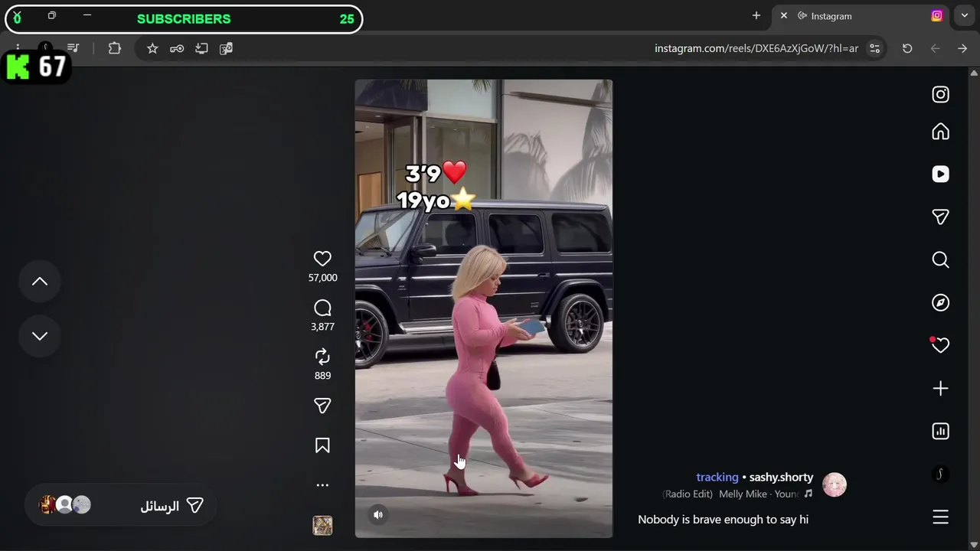Repost the reel using the arrows icon
Viewport: 980px width, 551px height.
click(x=322, y=357)
